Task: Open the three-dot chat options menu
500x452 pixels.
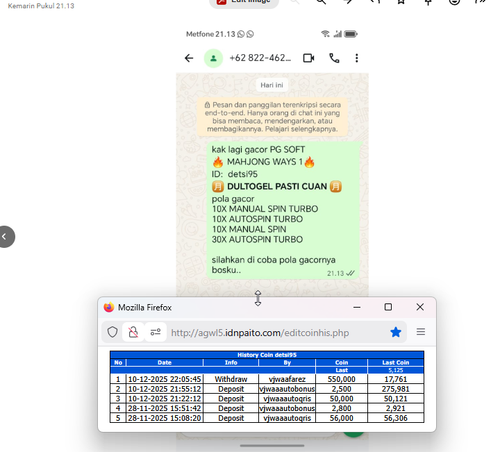Action: [357, 58]
